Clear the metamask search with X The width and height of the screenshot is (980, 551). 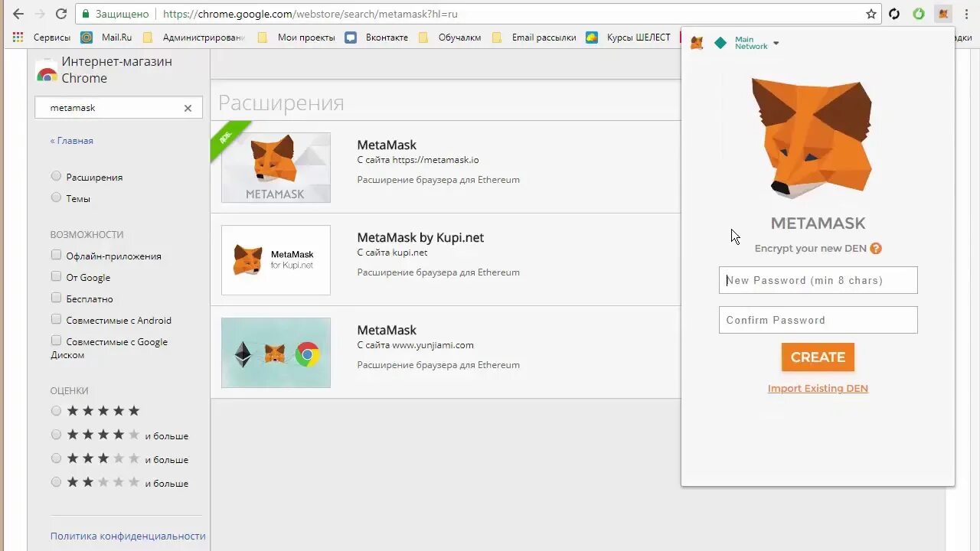point(188,108)
